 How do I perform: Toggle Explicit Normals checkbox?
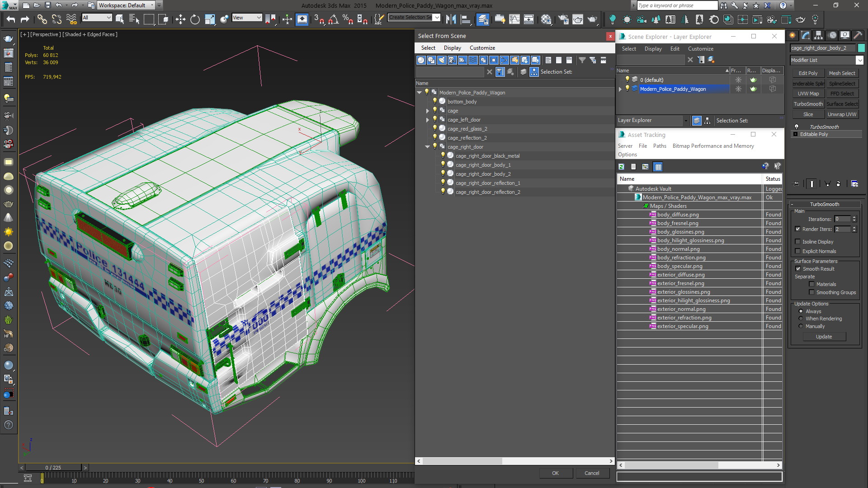click(798, 251)
